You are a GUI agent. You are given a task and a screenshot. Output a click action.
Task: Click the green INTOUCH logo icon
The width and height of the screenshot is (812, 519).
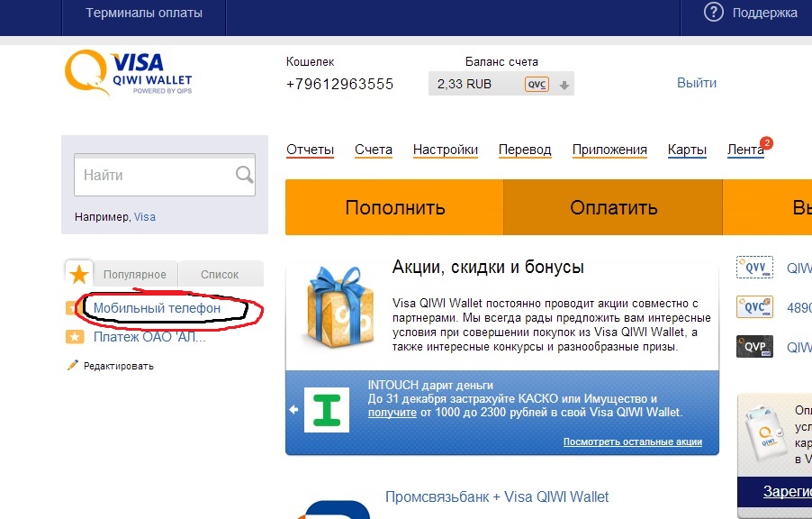[326, 410]
